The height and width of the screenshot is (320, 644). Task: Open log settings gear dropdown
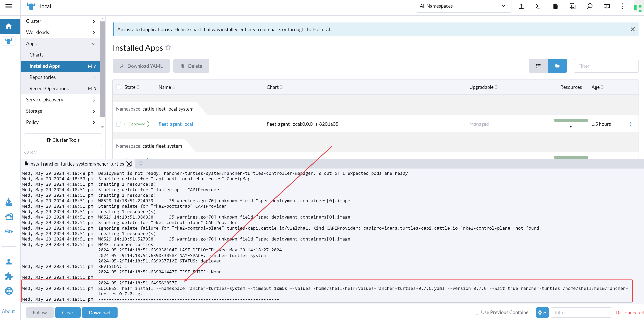coord(542,313)
